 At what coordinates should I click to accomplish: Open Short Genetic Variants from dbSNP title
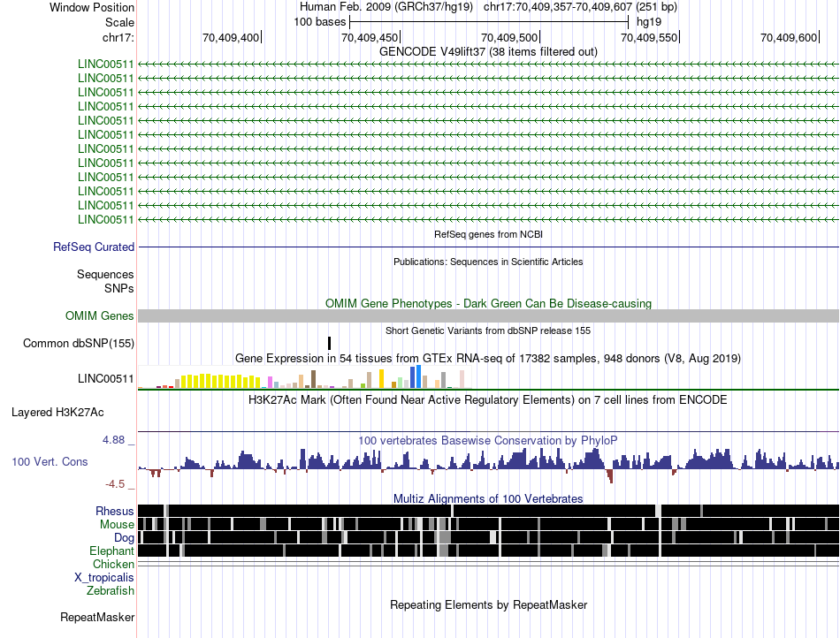point(488,330)
